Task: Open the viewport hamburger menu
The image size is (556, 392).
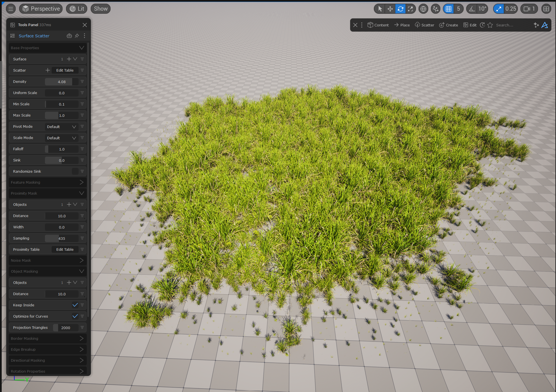Action: (11, 9)
